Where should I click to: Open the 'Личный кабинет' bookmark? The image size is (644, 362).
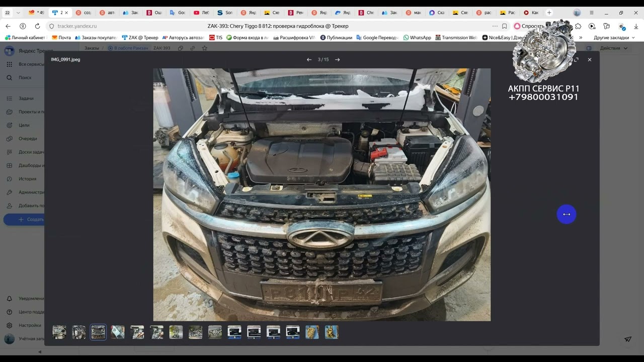(x=25, y=38)
